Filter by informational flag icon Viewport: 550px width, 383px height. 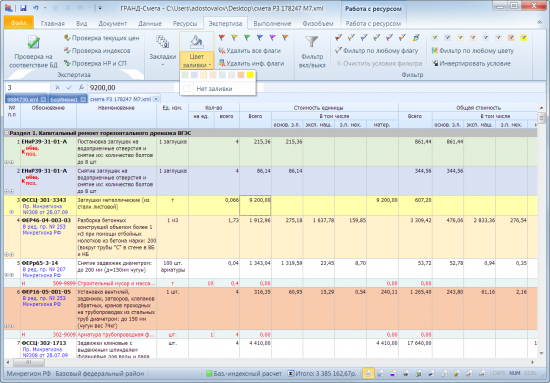pyautogui.click(x=416, y=38)
